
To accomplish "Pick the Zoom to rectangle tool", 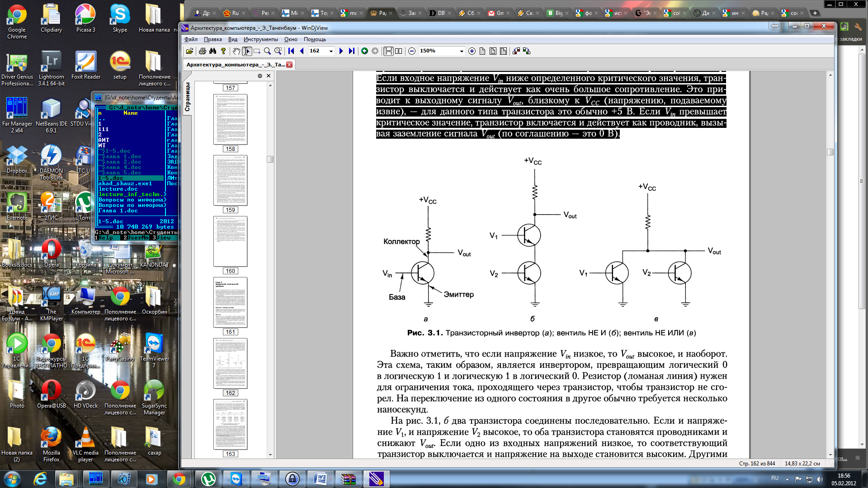I will click(x=278, y=51).
